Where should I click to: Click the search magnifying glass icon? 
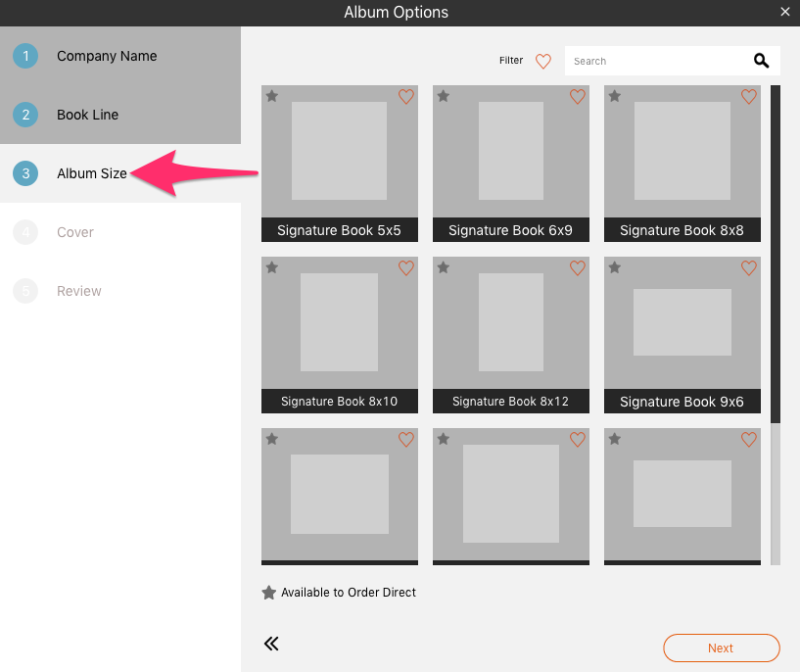point(761,61)
